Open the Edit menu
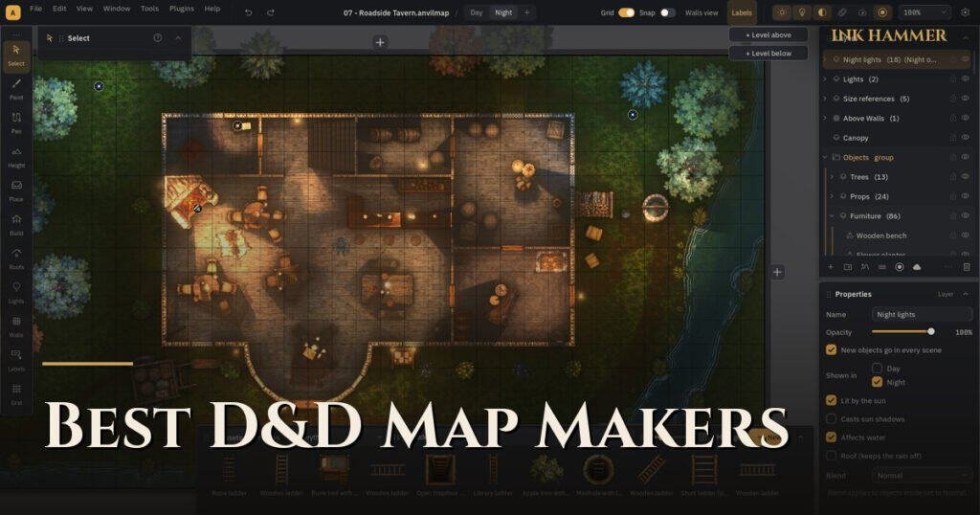Screen dimensions: 980x515 click(59, 9)
